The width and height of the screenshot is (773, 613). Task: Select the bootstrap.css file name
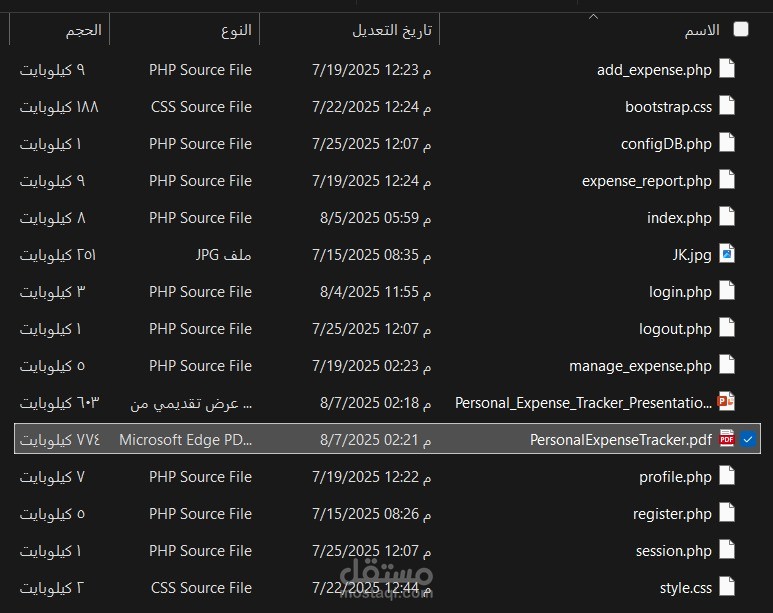pyautogui.click(x=668, y=107)
